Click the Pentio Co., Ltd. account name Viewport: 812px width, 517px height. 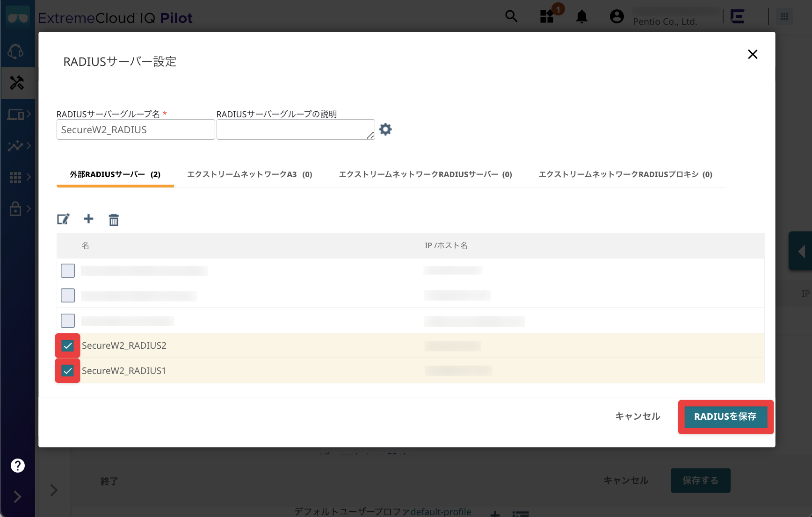click(x=665, y=22)
